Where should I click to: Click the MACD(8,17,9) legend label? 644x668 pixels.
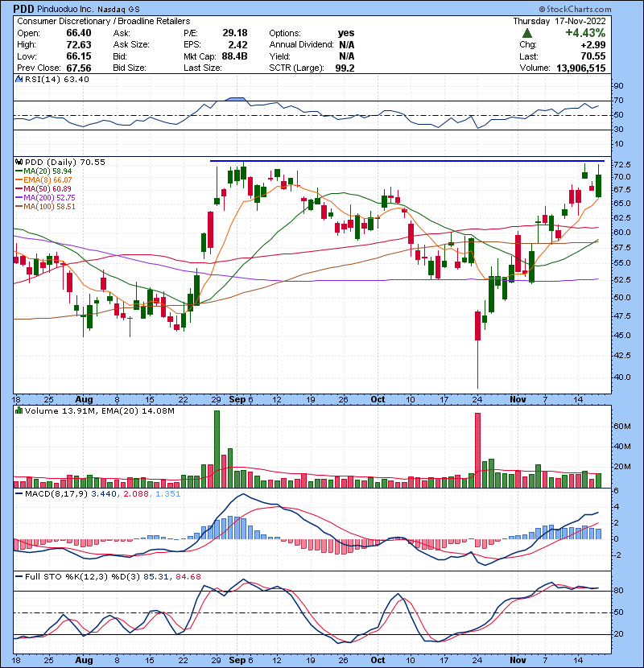point(56,493)
